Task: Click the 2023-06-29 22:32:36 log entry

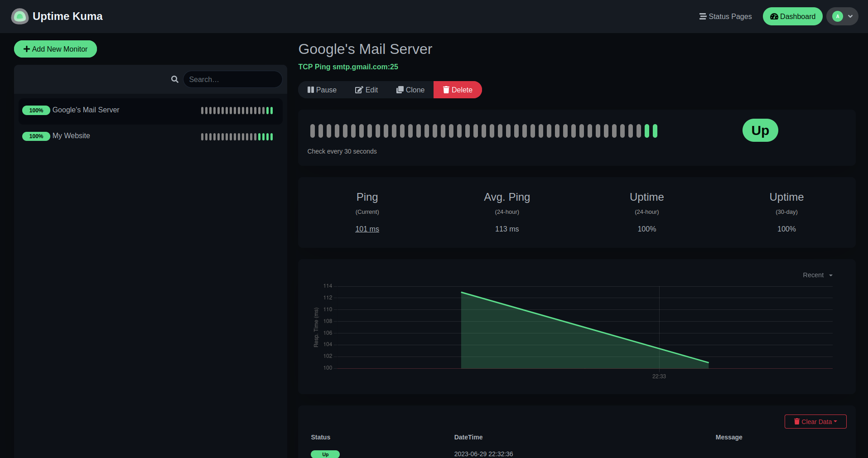Action: 483,454
